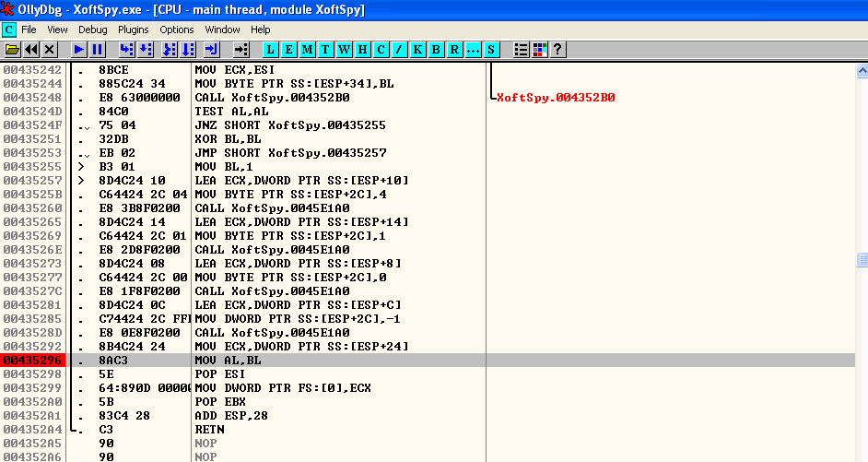Show Log window with L button
The width and height of the screenshot is (868, 462).
[x=270, y=49]
